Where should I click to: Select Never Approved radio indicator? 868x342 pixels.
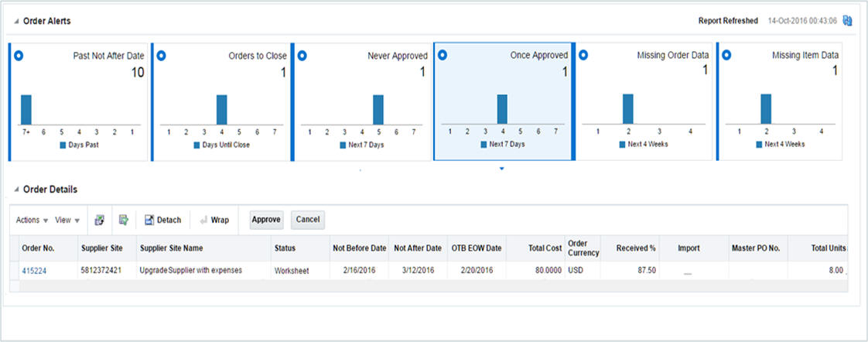tap(302, 56)
